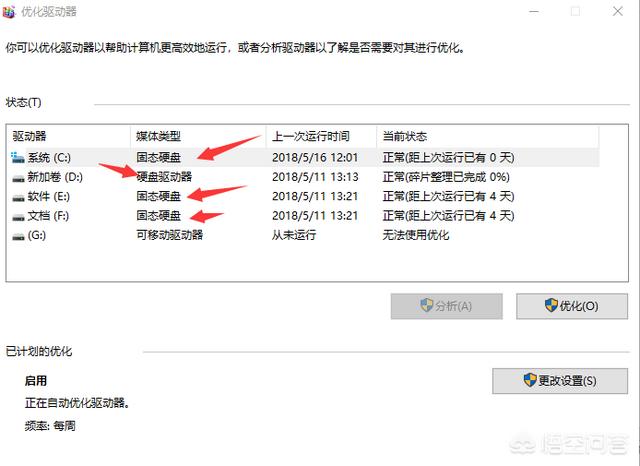Viewport: 640px width, 466px height.
Task: Click the 新加卷 (D:) drive icon
Action: [18, 178]
